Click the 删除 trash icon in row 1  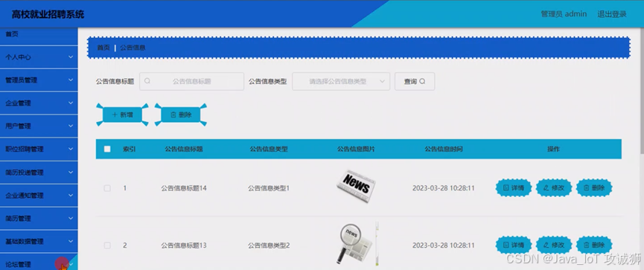click(586, 188)
